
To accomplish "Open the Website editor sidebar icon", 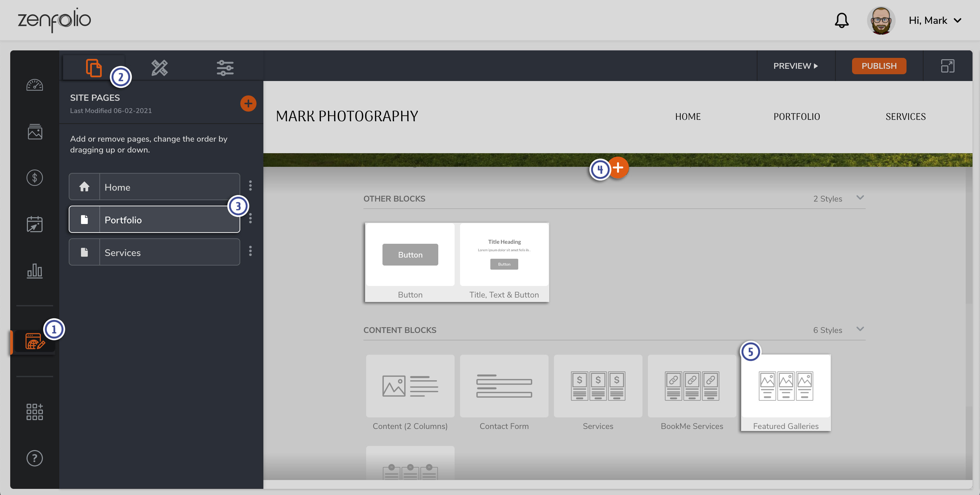I will [35, 341].
